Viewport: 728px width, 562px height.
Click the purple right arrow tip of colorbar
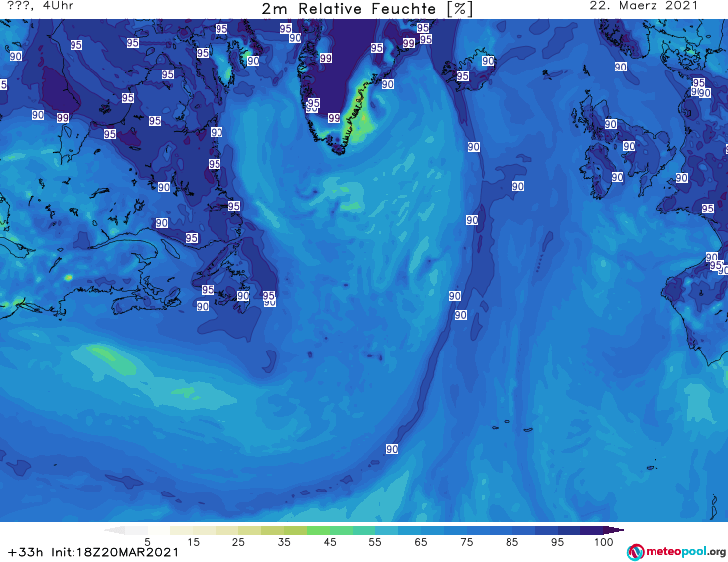click(614, 531)
